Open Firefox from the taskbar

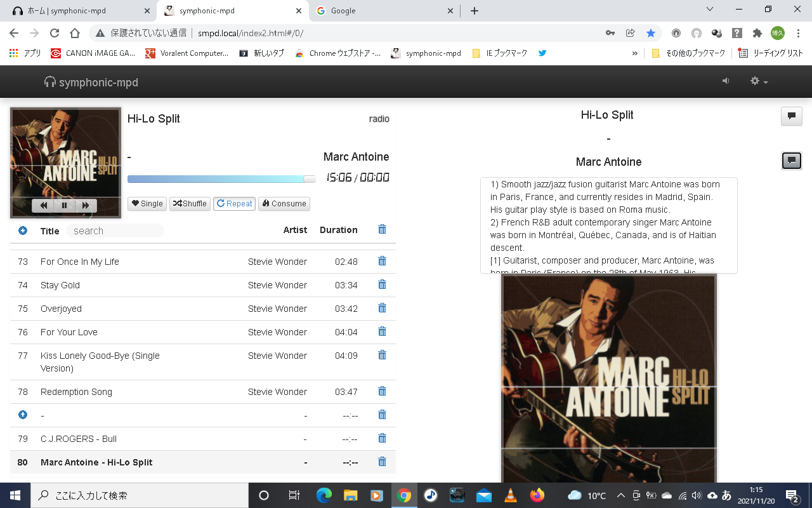537,495
